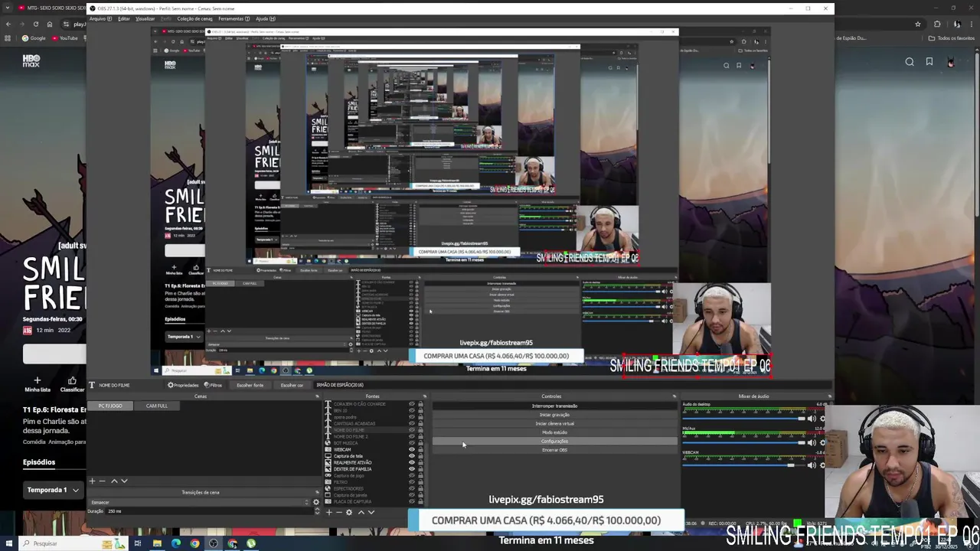Open Esmaecer scene transition dropdown

click(199, 502)
